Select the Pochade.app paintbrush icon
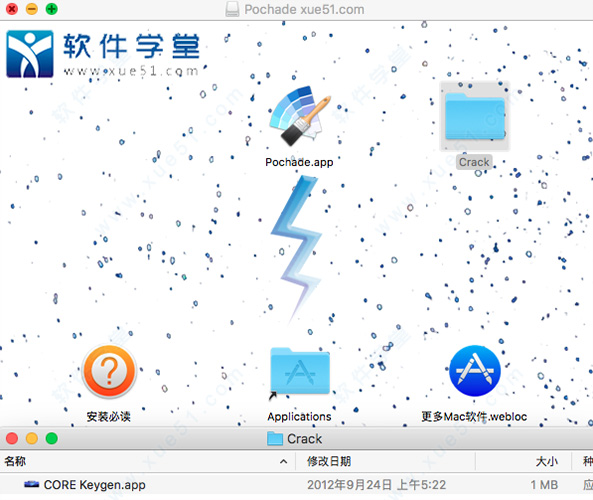Viewport: 593px width, 500px height. pyautogui.click(x=299, y=116)
